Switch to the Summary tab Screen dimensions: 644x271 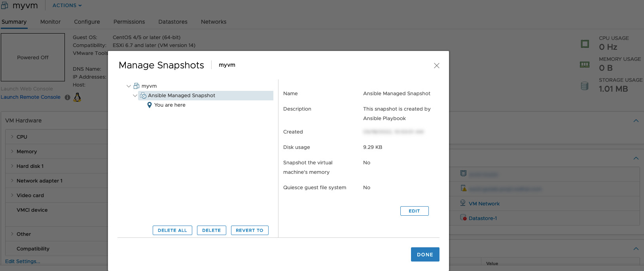tap(14, 22)
